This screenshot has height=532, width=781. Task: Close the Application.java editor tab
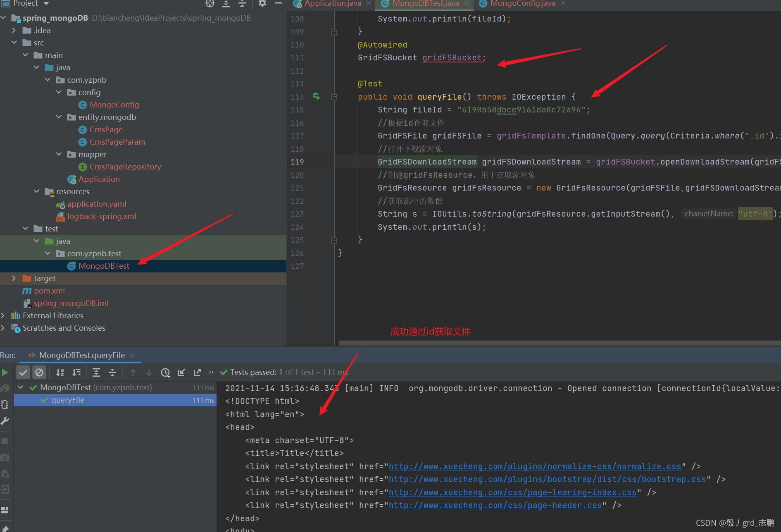tap(369, 4)
